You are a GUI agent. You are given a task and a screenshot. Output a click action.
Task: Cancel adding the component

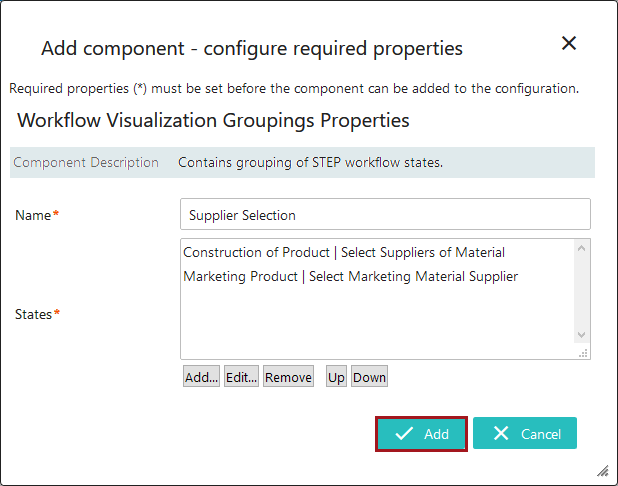[x=525, y=434]
